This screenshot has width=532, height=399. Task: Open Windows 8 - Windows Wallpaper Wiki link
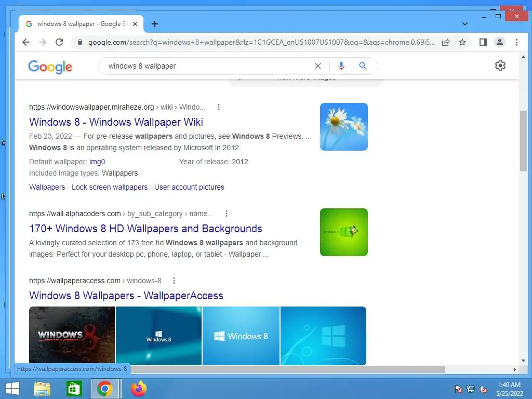pyautogui.click(x=116, y=122)
